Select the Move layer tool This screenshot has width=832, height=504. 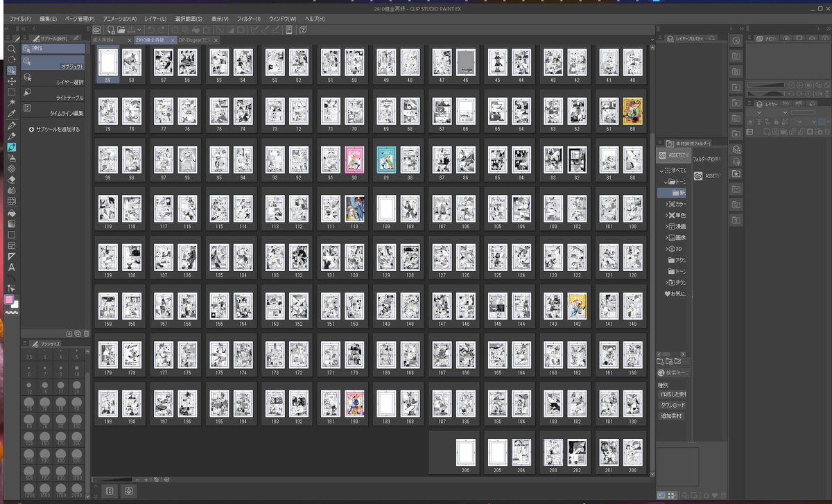(x=12, y=81)
